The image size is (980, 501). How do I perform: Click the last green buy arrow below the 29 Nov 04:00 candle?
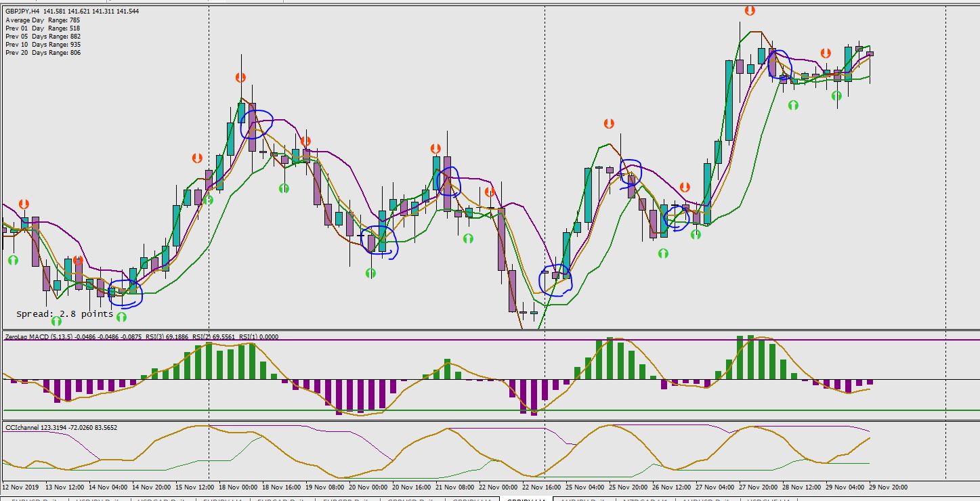[x=836, y=96]
